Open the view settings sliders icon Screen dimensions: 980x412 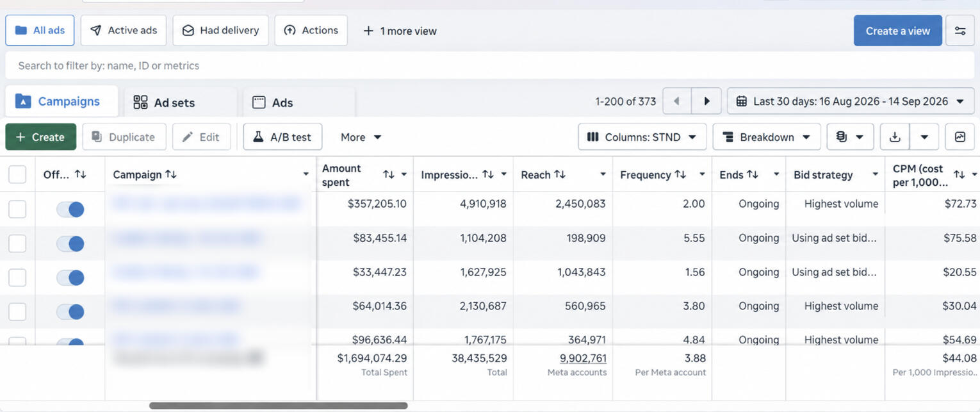point(960,31)
